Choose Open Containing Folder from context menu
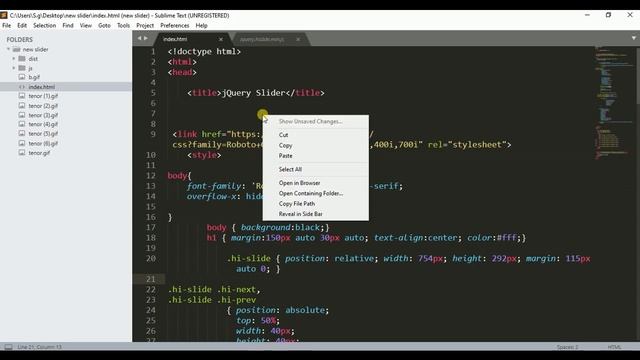The height and width of the screenshot is (360, 640). (x=311, y=193)
